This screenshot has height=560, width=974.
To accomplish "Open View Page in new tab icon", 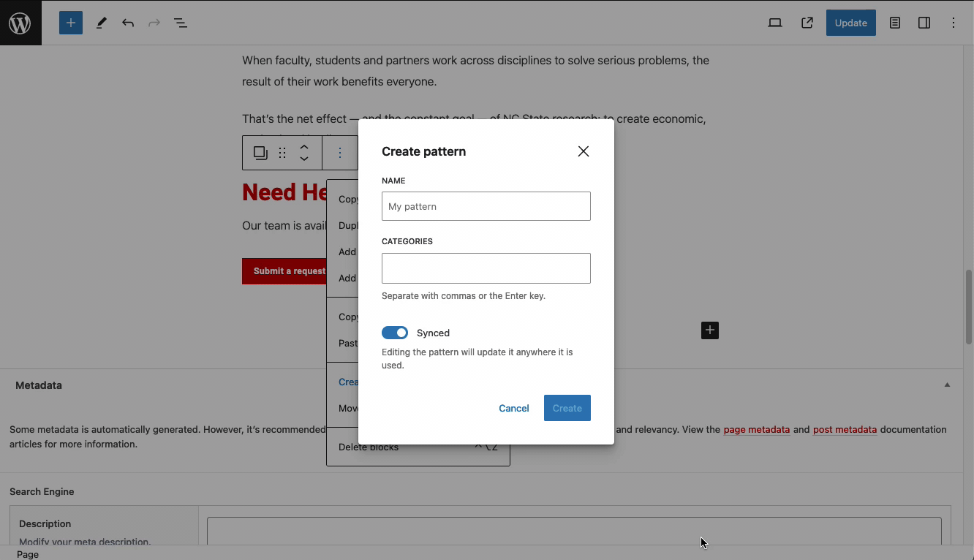I will tap(807, 23).
